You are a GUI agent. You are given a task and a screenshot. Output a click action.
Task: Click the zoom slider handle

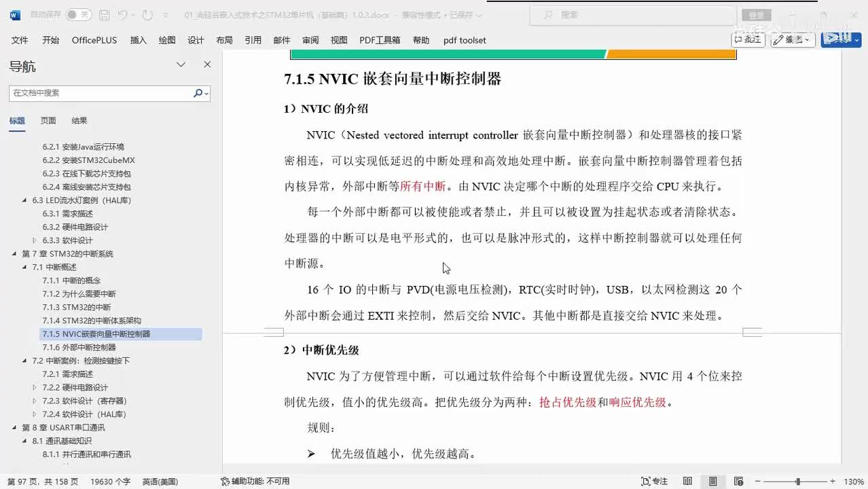click(797, 482)
